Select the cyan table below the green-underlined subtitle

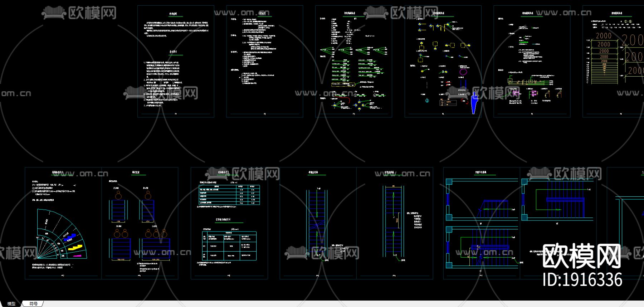click(229, 246)
